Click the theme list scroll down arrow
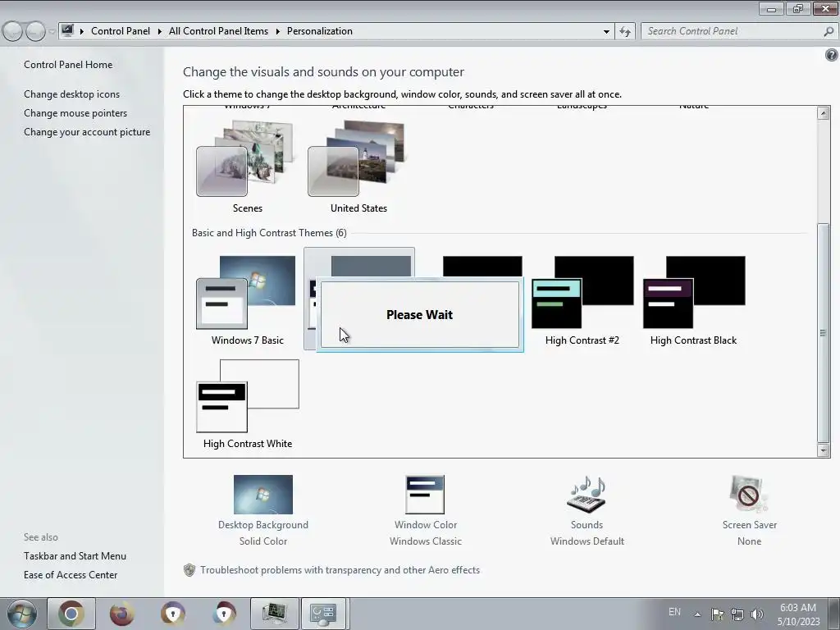This screenshot has width=840, height=630. pyautogui.click(x=824, y=450)
